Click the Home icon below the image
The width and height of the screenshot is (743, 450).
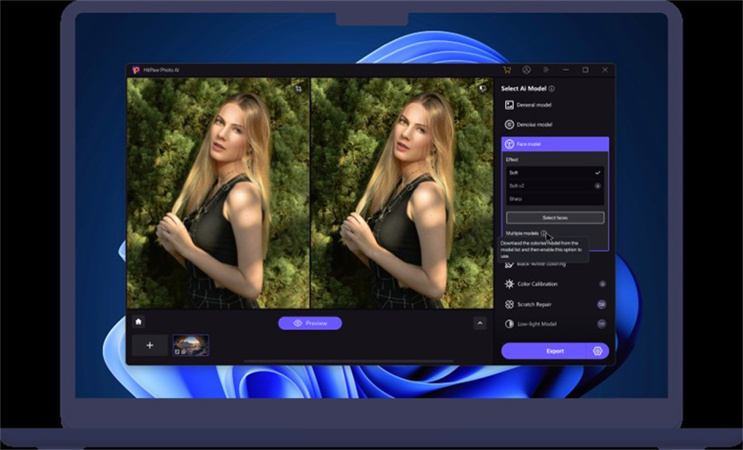pyautogui.click(x=139, y=322)
